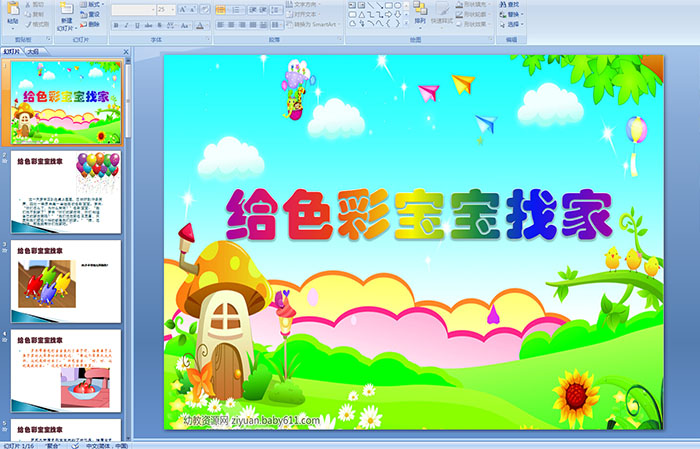700x449 pixels.
Task: Toggle Underline formatting
Action: tap(137, 25)
